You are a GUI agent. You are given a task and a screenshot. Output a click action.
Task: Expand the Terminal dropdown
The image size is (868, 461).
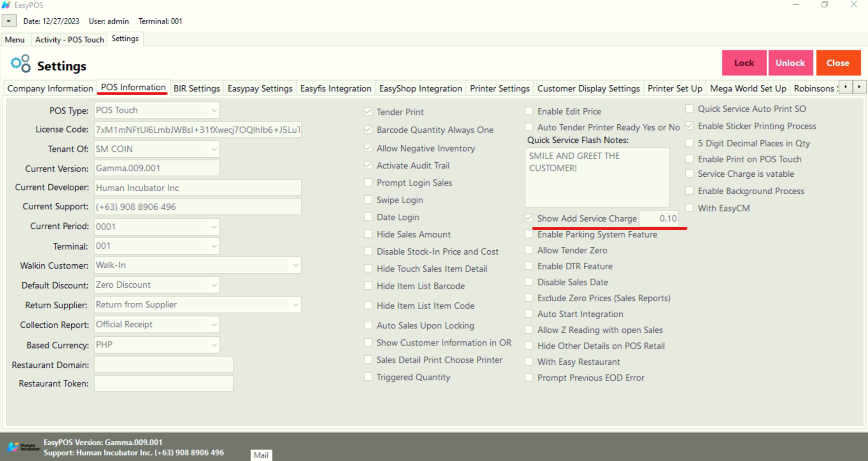214,246
